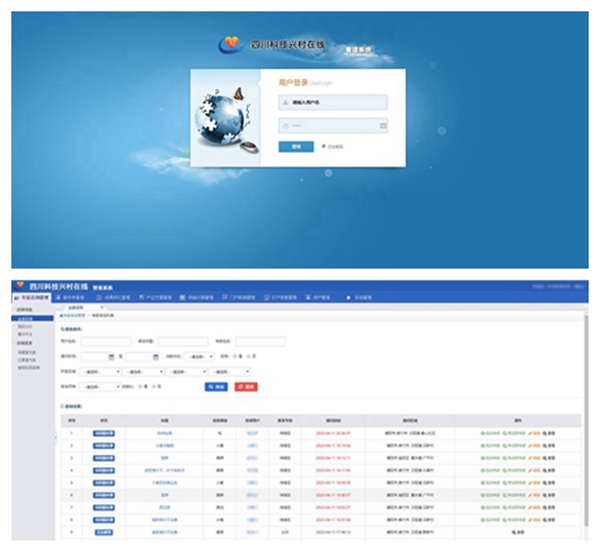
Task: Click the blue login button
Action: pos(296,146)
